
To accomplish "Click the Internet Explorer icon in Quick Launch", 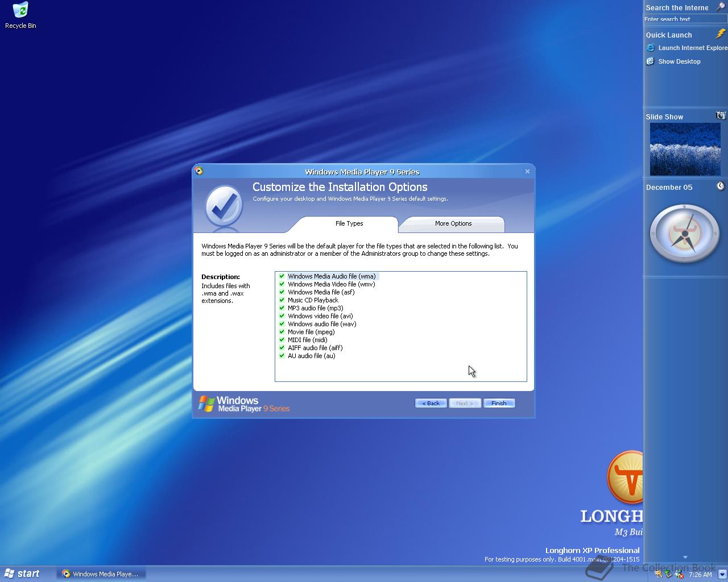I will pos(651,48).
